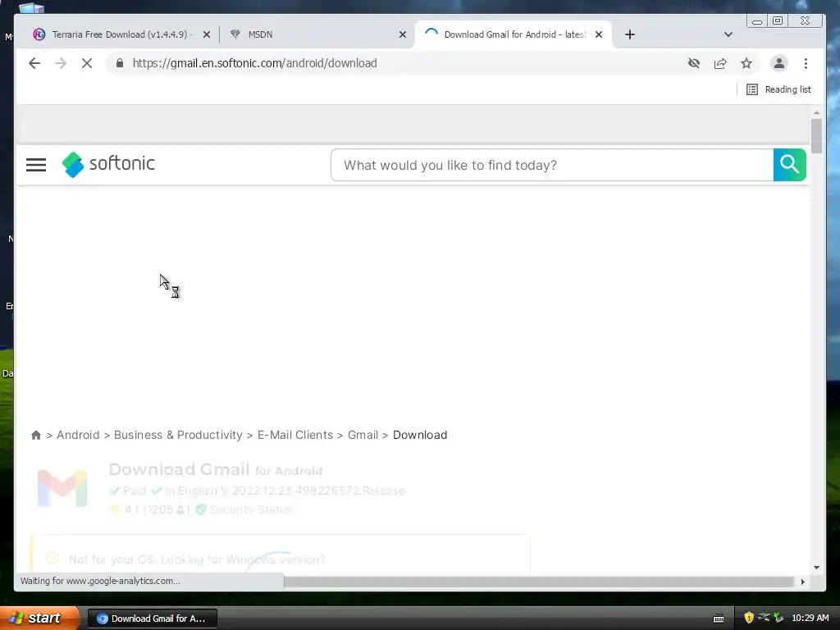This screenshot has height=630, width=840.
Task: Open the Android breadcrumb link
Action: 78,435
